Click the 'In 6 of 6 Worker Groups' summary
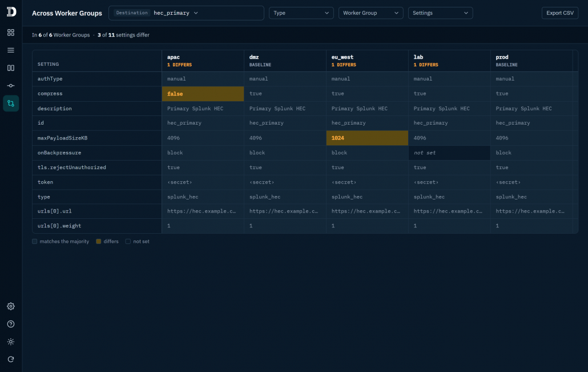This screenshot has height=372, width=588. pyautogui.click(x=61, y=35)
